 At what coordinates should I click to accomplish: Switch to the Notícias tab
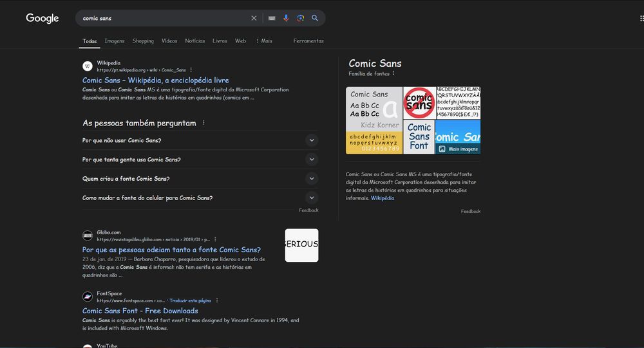click(x=194, y=41)
